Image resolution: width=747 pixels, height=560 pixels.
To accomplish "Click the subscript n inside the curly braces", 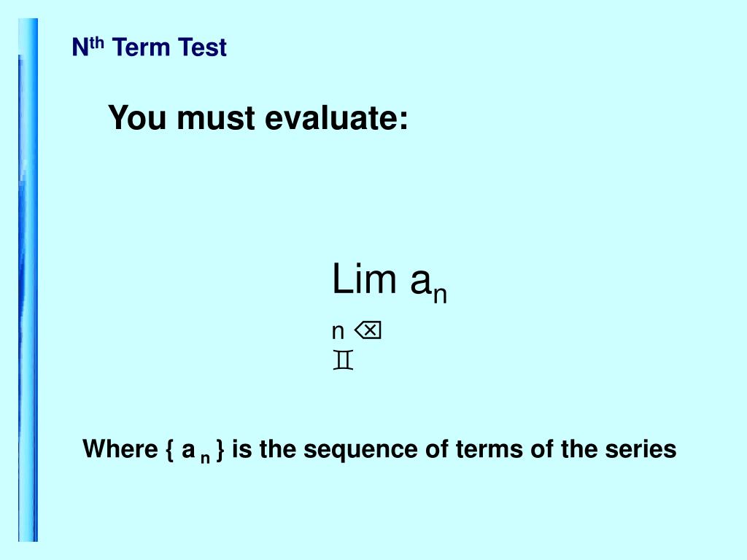I will click(206, 457).
